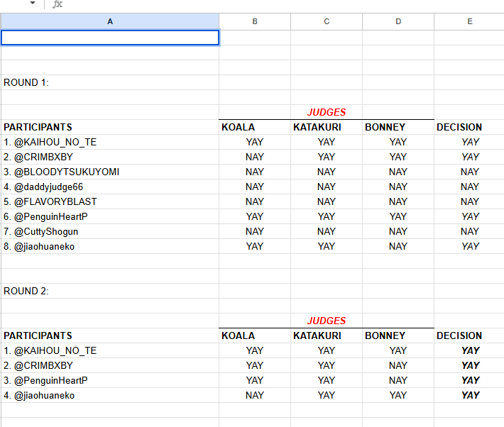Click KOALA's YAY for Round 1 @KAIHOU_NO_TE
The image size is (504, 427).
(x=255, y=142)
